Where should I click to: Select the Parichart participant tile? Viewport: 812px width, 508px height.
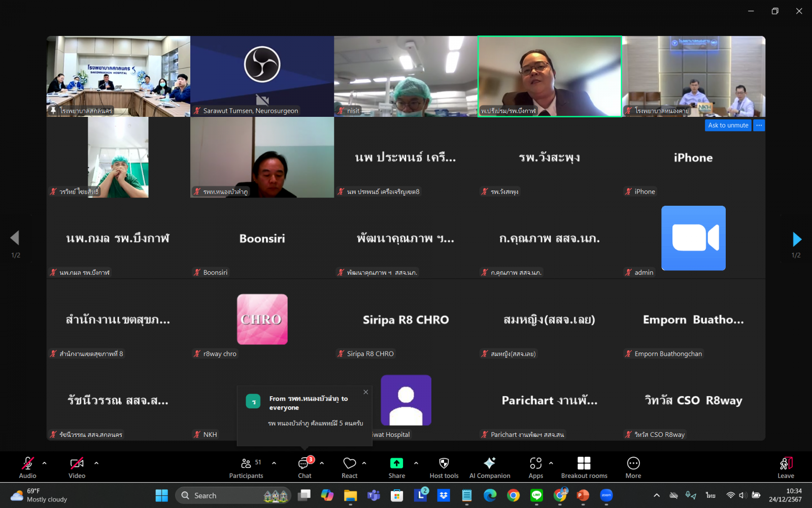[550, 400]
